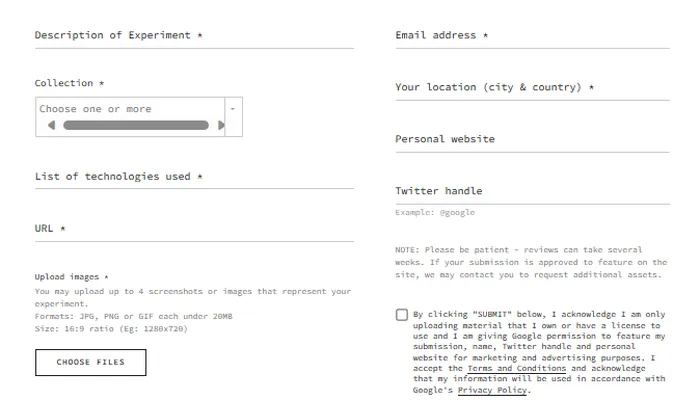700x400 pixels.
Task: Open the Collection dropdown arrow
Action: coord(233,108)
